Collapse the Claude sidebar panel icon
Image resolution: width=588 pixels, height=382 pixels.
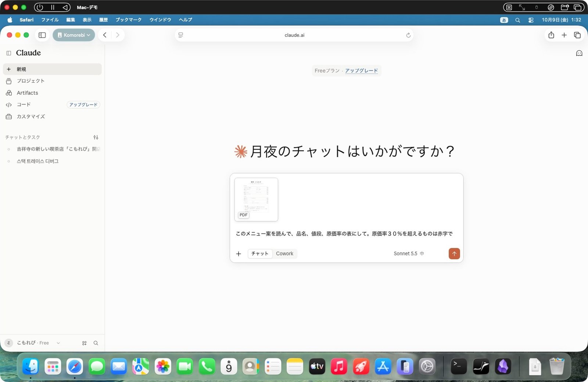point(9,53)
